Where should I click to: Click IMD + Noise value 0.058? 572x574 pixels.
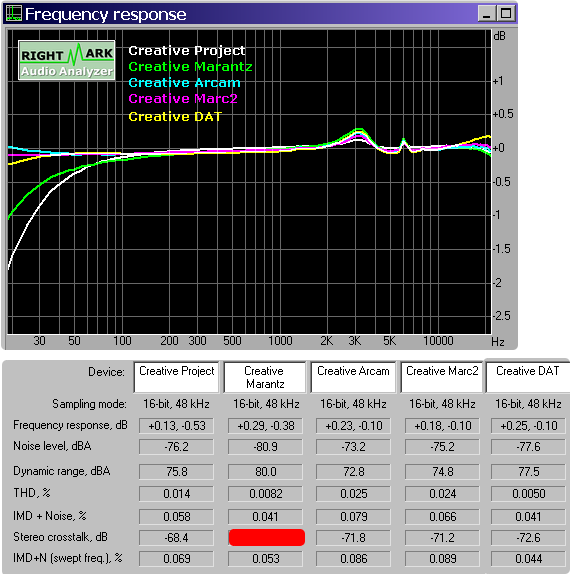pyautogui.click(x=176, y=517)
